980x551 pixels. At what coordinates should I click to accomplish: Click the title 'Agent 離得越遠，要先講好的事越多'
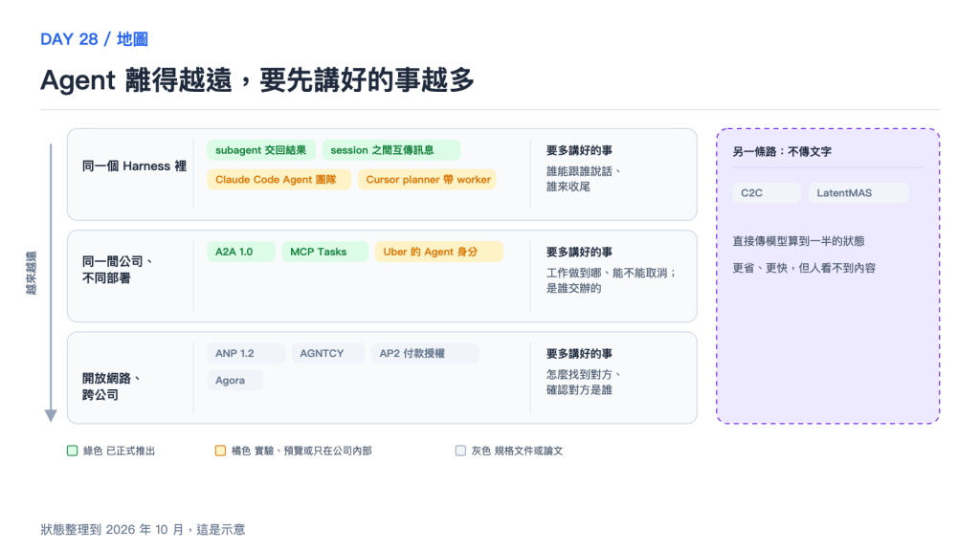point(257,80)
